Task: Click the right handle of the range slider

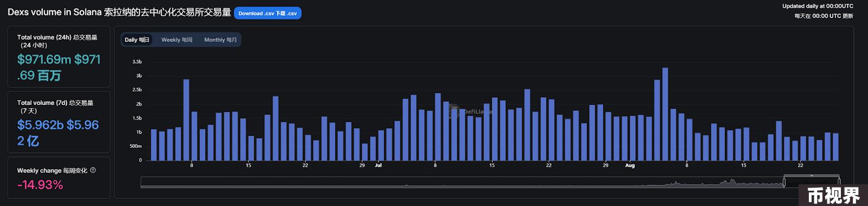Action: point(839,182)
